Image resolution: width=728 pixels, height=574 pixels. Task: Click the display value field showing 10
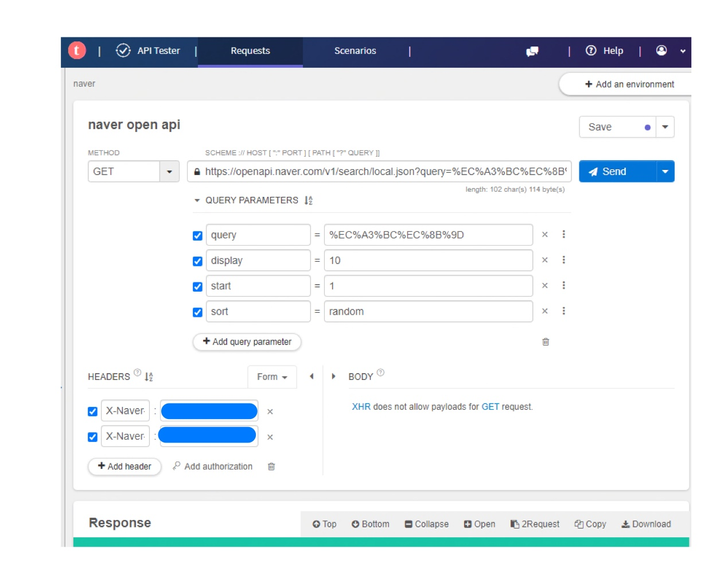429,261
